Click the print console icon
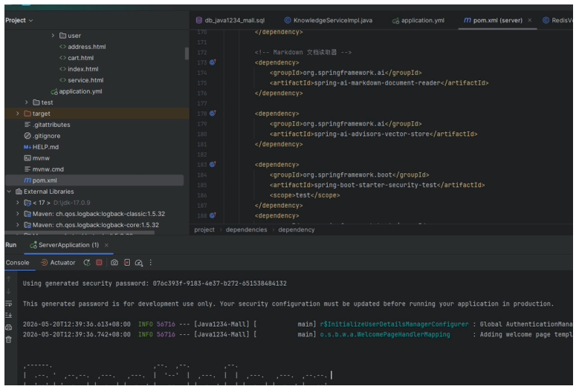This screenshot has width=579, height=392. tap(9, 327)
